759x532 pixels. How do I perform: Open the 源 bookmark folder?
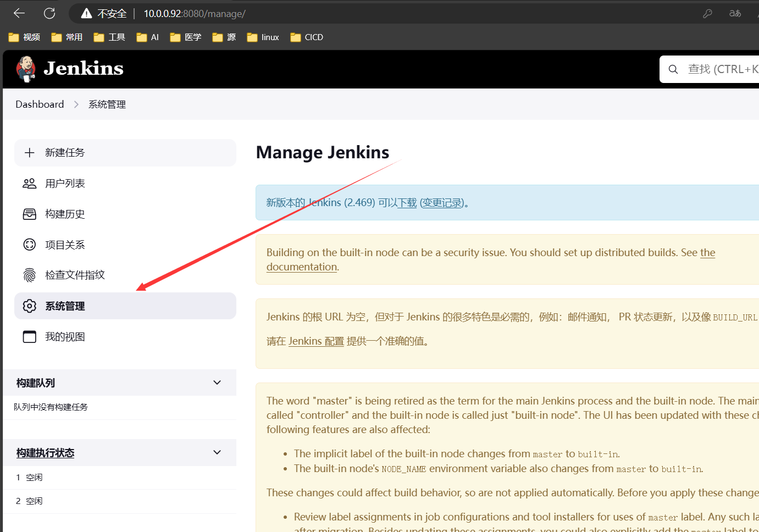pyautogui.click(x=224, y=37)
